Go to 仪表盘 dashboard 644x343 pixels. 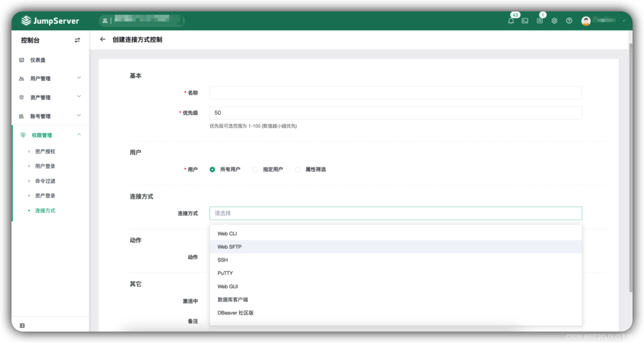coord(38,60)
